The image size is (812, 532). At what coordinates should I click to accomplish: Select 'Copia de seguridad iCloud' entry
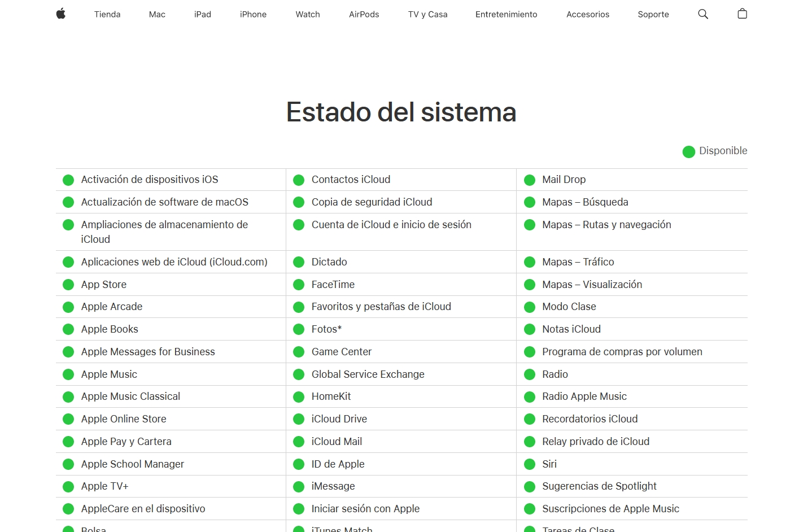(372, 202)
